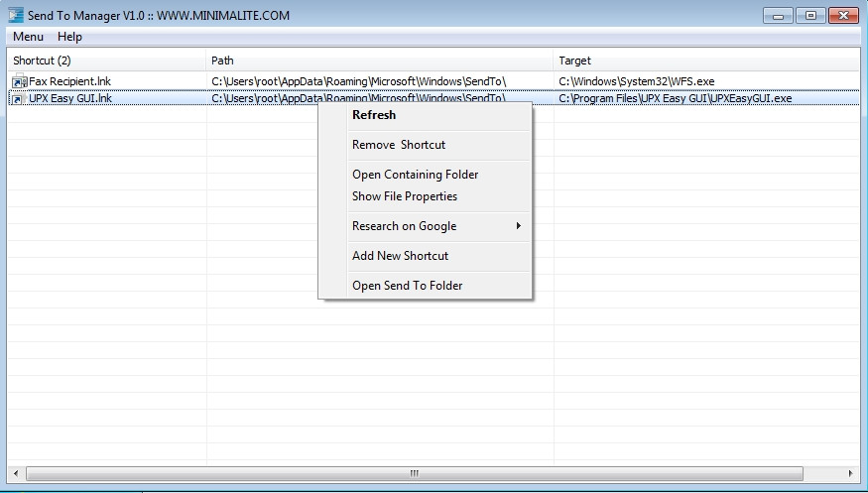Sort by the Path column header
Image resolution: width=868 pixels, height=493 pixels.
(379, 61)
